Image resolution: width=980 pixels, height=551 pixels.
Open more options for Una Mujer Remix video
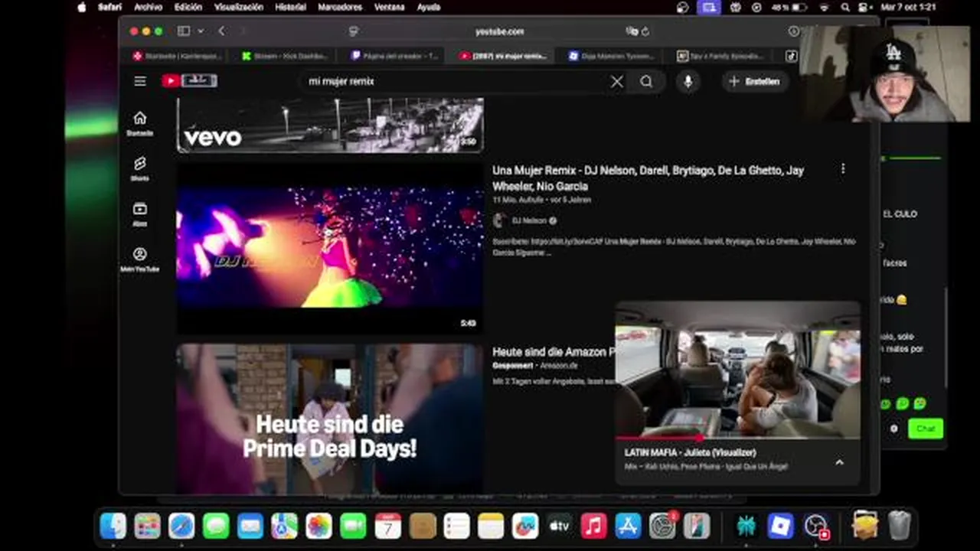coord(843,168)
